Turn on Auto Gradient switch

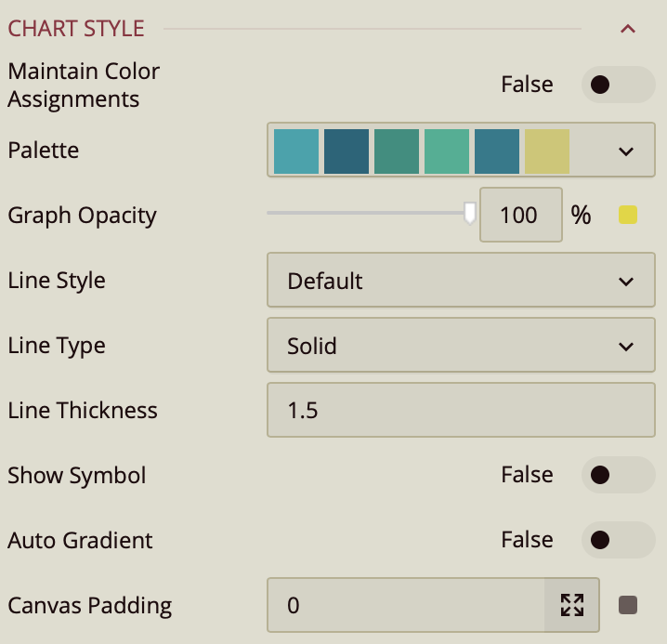618,541
